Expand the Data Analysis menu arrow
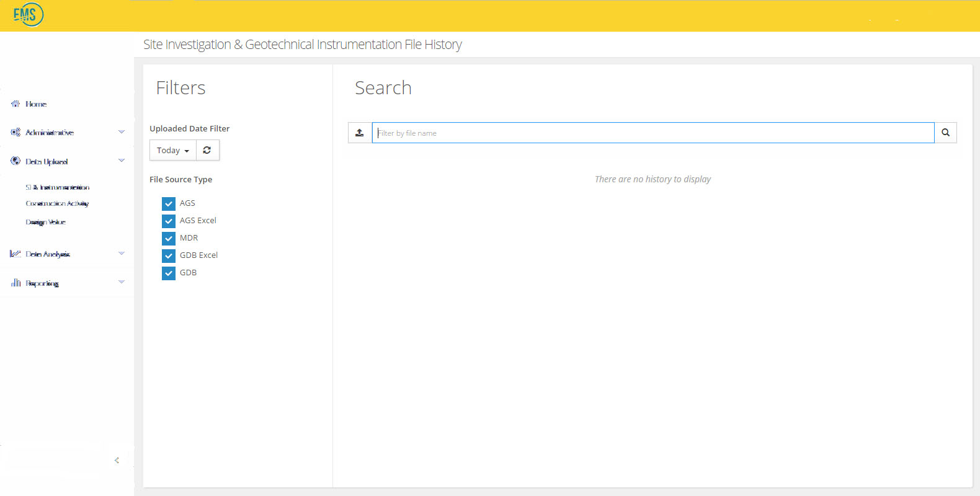The image size is (980, 496). (122, 254)
